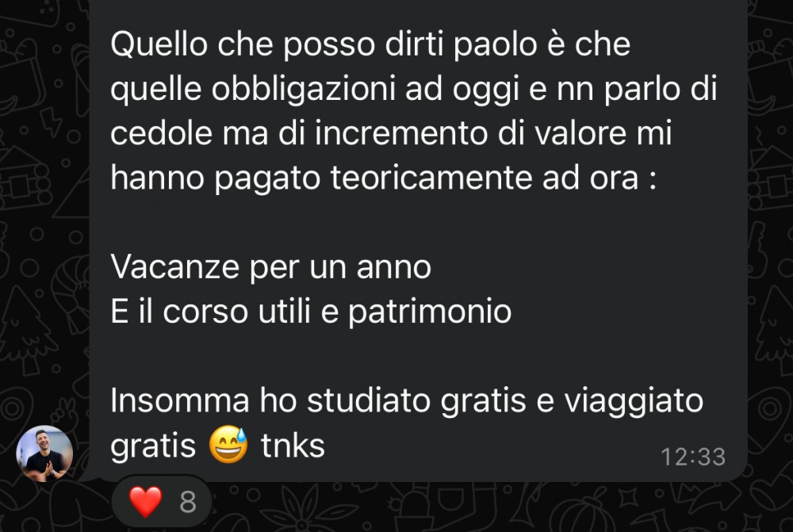Click the word "viaggiato" near the bubble edge
The height and width of the screenshot is (532, 793).
coord(634,401)
